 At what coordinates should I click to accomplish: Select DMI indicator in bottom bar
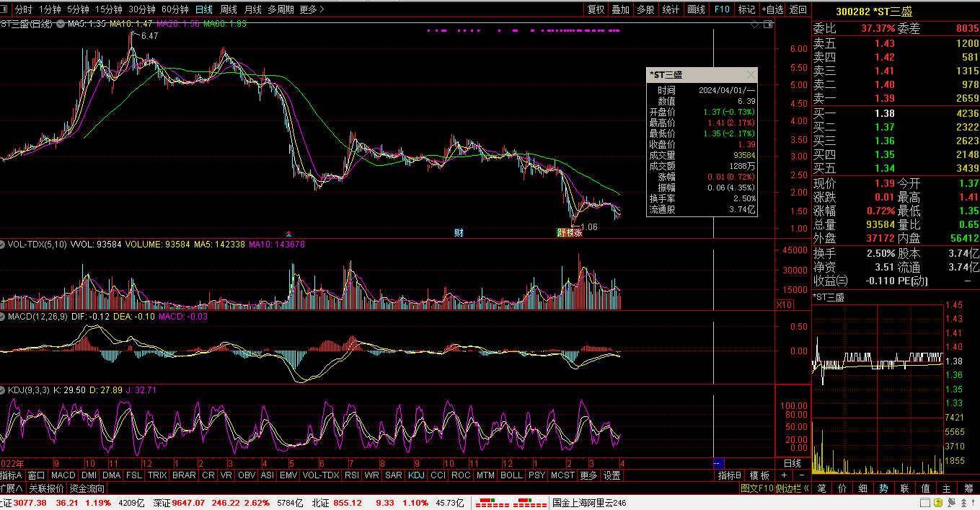point(89,476)
